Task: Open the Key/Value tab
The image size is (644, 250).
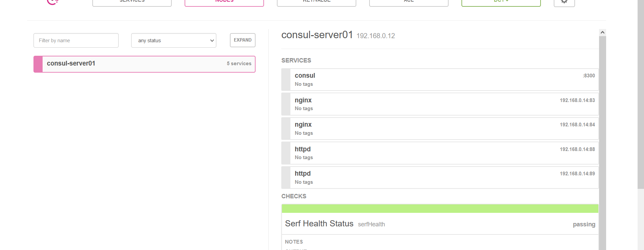Action: [316, 2]
